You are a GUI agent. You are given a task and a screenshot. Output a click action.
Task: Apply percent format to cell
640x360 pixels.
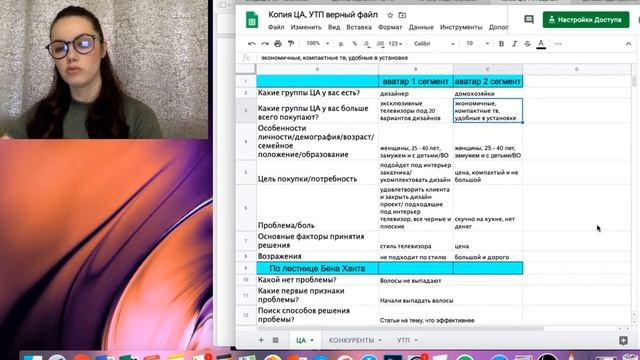click(354, 44)
